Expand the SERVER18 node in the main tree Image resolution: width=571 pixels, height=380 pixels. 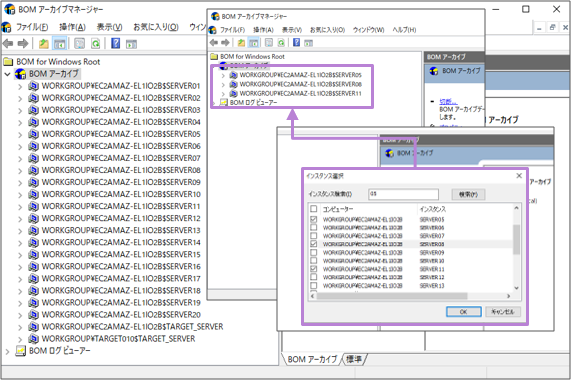[20, 291]
